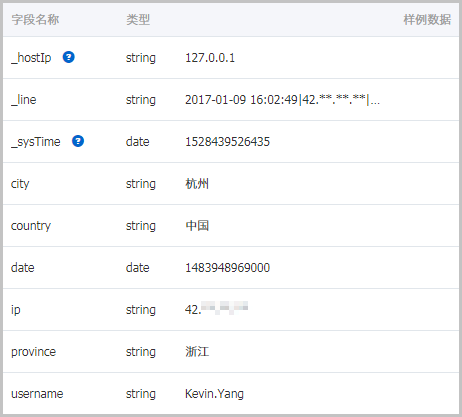
Task: Select the _hostIp field name
Action: tap(31, 58)
